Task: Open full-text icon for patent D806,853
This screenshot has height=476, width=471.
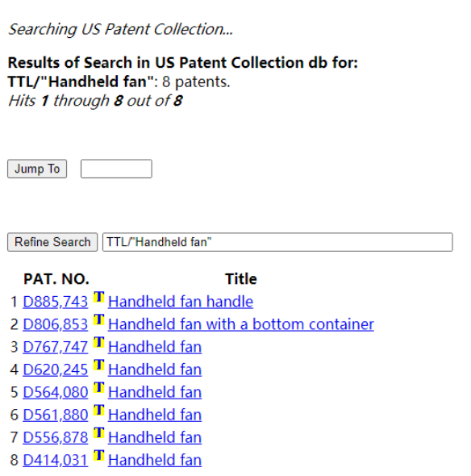Action: tap(98, 319)
